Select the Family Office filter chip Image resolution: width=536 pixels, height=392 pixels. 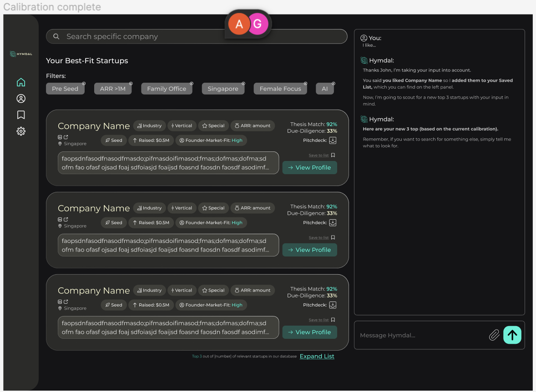[167, 89]
